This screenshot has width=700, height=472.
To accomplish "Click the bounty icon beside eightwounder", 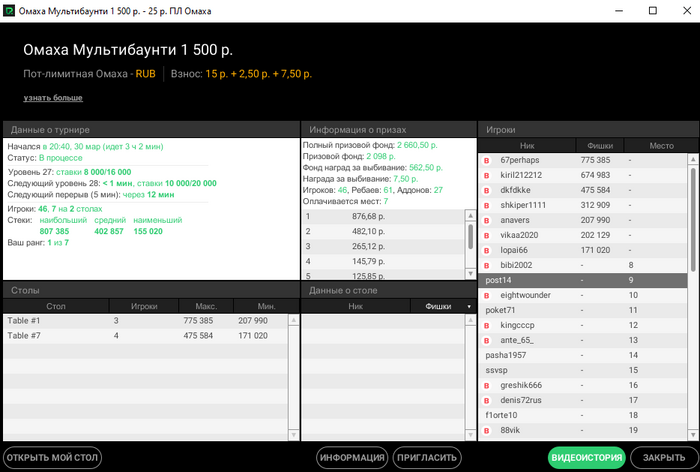I will coord(487,296).
